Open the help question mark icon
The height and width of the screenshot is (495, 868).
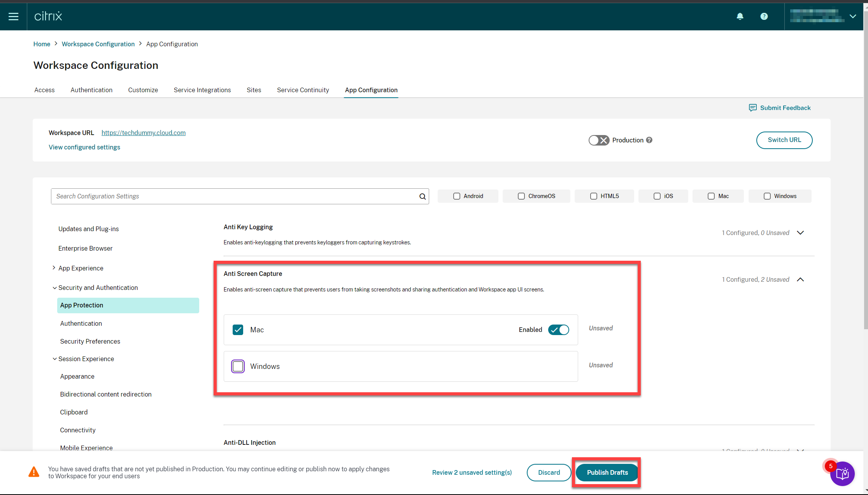[764, 16]
